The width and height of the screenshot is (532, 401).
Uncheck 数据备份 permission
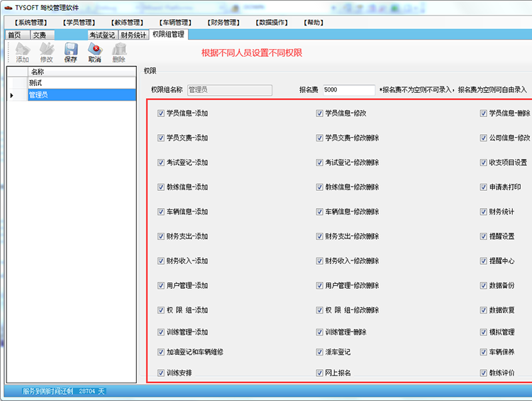484,285
